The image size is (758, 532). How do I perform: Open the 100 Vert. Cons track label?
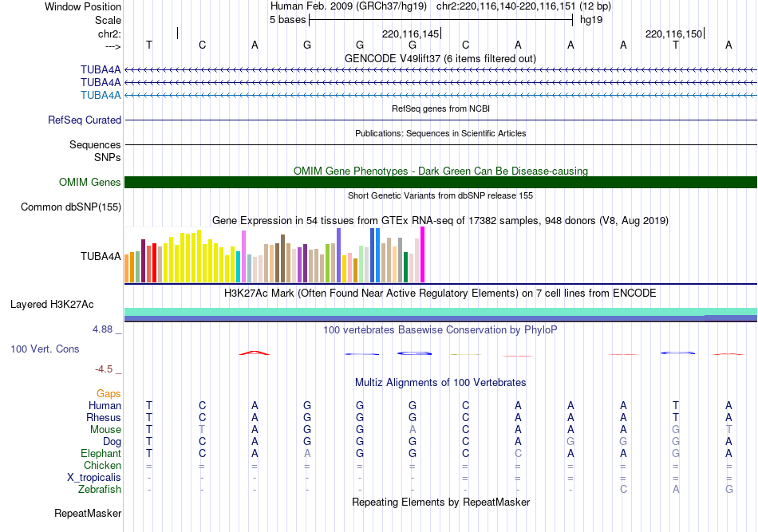(45, 349)
